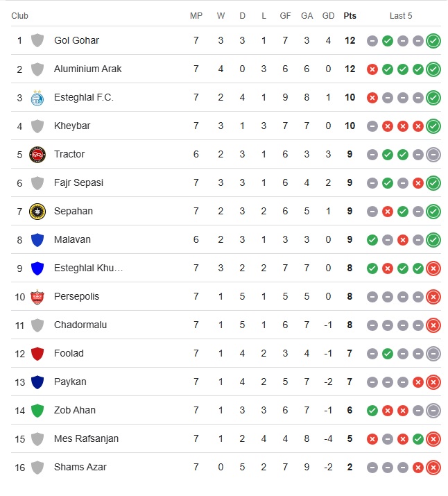Screen dimensions: 448x496
Task: Click the Zob Ahan green shield icon
Action: click(37, 411)
